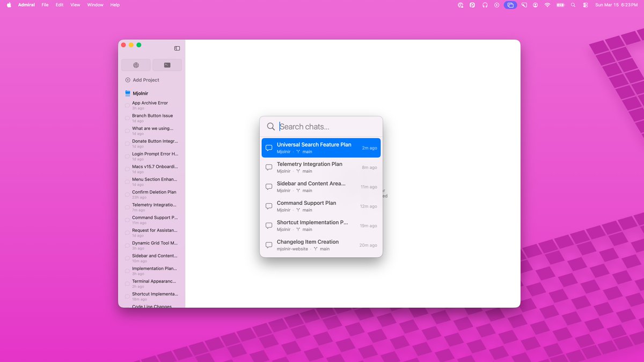Open Menu Section Enhan... chat
The width and height of the screenshot is (644, 362).
(152, 182)
